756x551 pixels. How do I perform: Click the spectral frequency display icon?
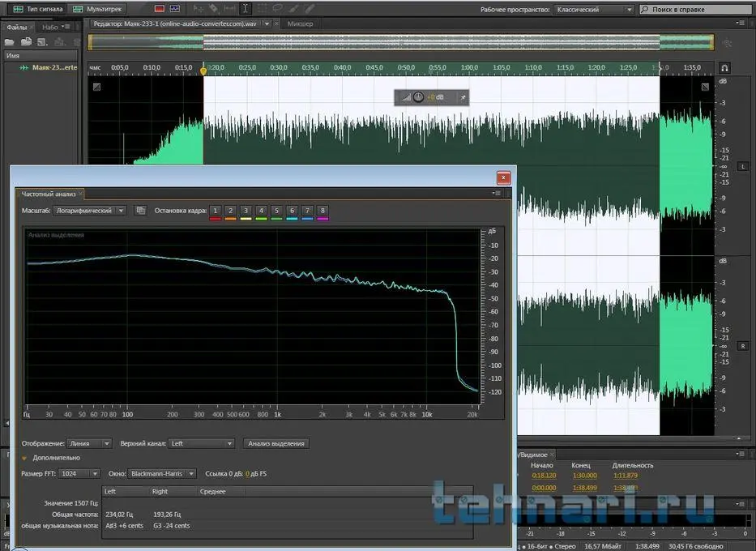coord(158,9)
